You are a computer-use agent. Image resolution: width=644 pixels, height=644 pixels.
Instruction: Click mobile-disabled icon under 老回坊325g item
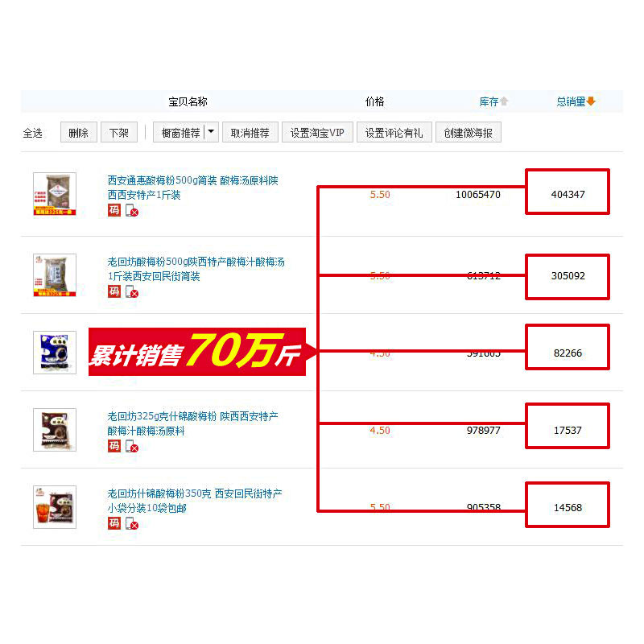[132, 446]
